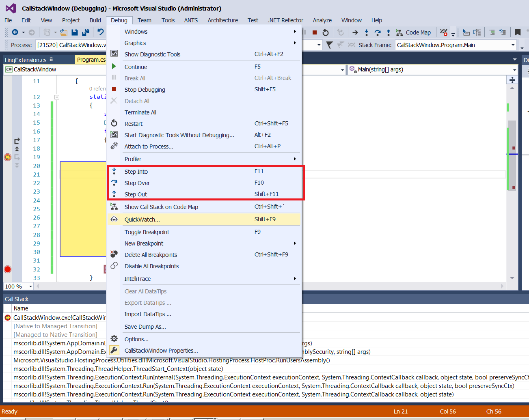The width and height of the screenshot is (529, 420).
Task: Collapse the outlining region at line 12
Action: click(x=57, y=97)
